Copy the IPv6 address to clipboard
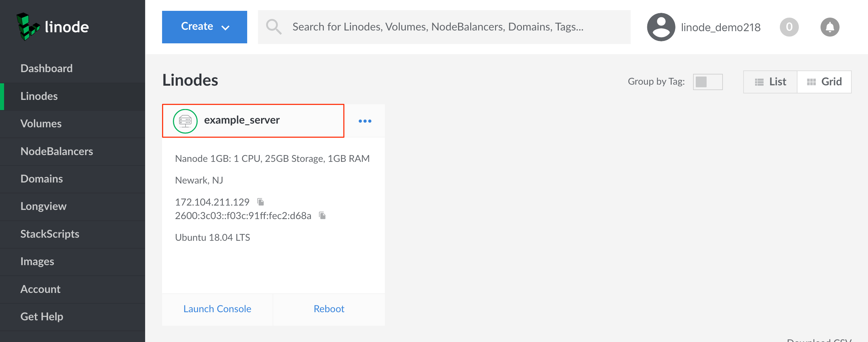 pyautogui.click(x=322, y=216)
